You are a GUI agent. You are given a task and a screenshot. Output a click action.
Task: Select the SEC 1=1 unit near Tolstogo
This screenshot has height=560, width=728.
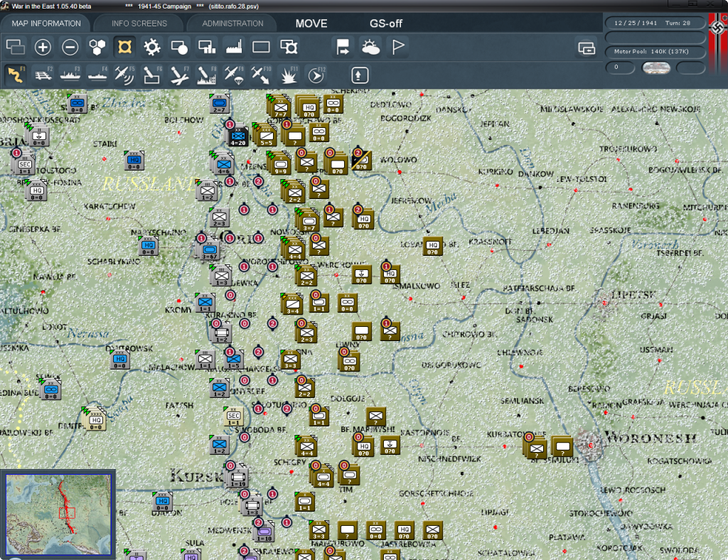click(25, 165)
